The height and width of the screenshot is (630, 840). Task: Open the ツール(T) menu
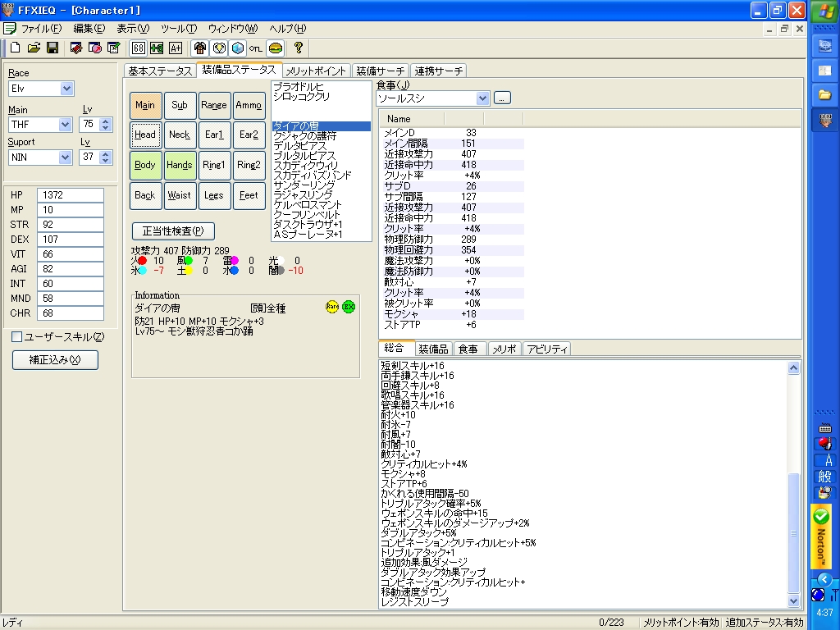[x=179, y=29]
